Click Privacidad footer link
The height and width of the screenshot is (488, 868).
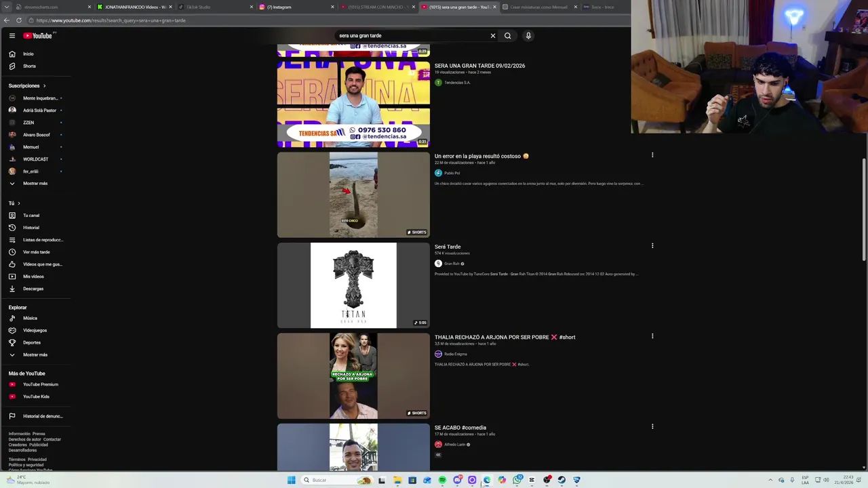[37, 460]
